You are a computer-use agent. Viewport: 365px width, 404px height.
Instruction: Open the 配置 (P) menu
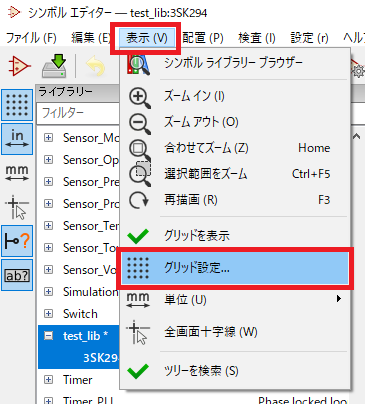[x=203, y=38]
